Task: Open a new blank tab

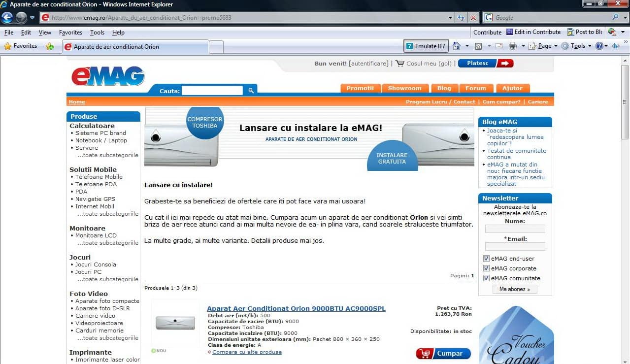Action: coord(216,47)
